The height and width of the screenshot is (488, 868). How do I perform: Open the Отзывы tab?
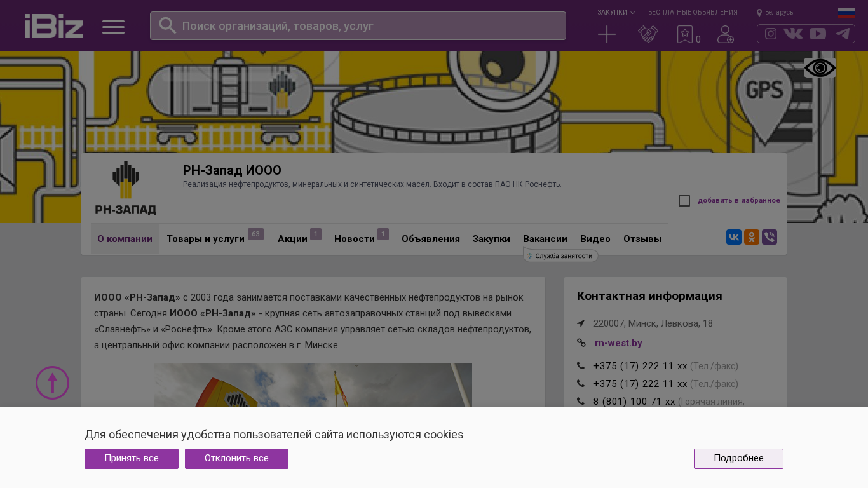click(642, 239)
